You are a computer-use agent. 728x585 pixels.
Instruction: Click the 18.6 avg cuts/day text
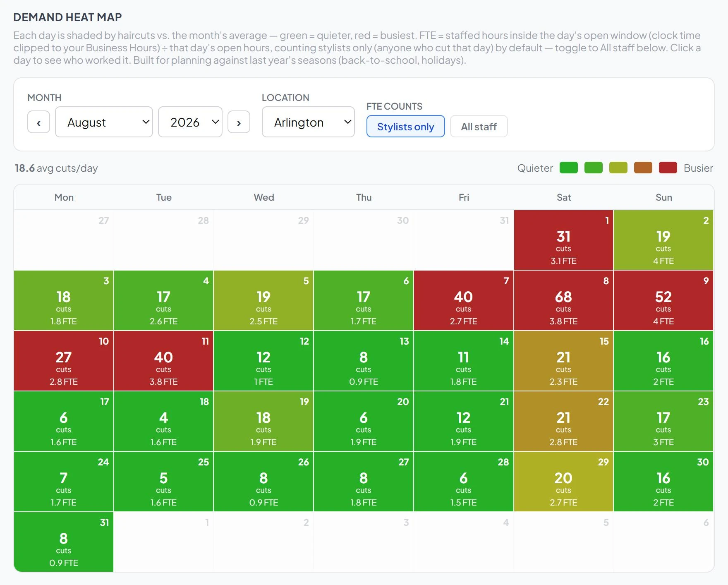tap(56, 168)
